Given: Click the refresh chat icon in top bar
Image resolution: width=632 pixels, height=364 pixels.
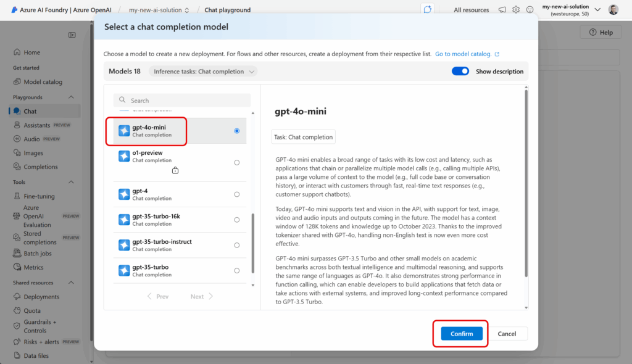Looking at the screenshot, I should (x=428, y=9).
